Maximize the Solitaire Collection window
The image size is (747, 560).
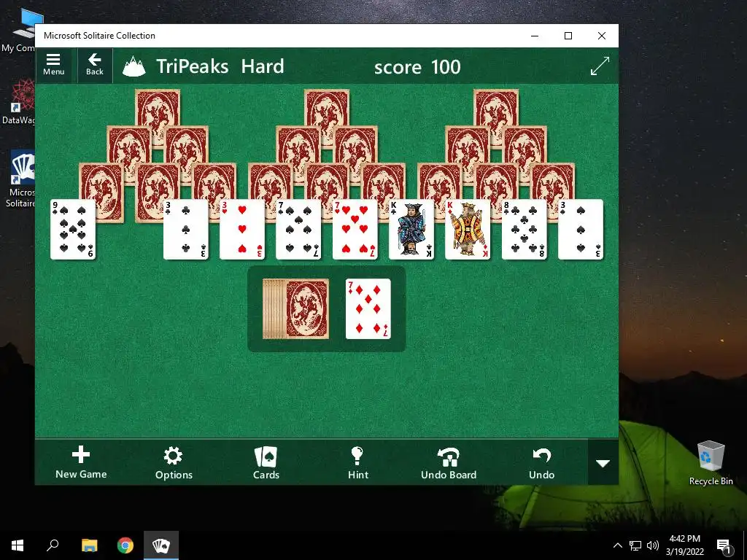tap(568, 36)
